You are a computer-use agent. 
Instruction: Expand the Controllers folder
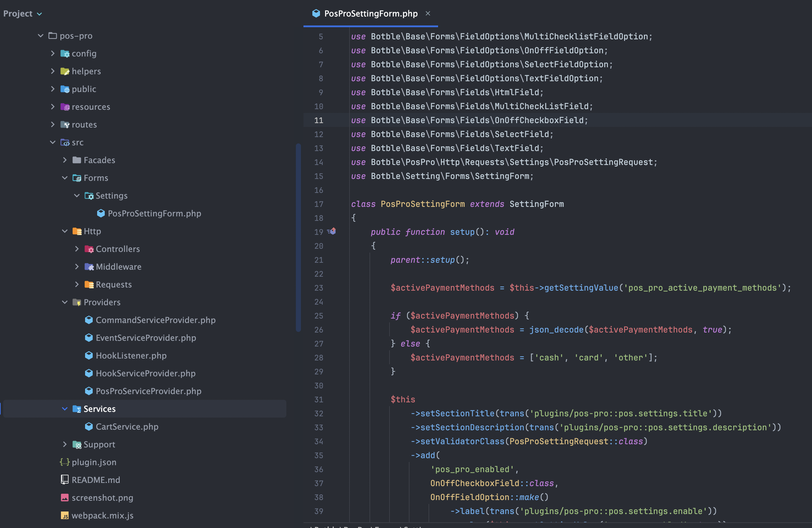click(x=77, y=249)
